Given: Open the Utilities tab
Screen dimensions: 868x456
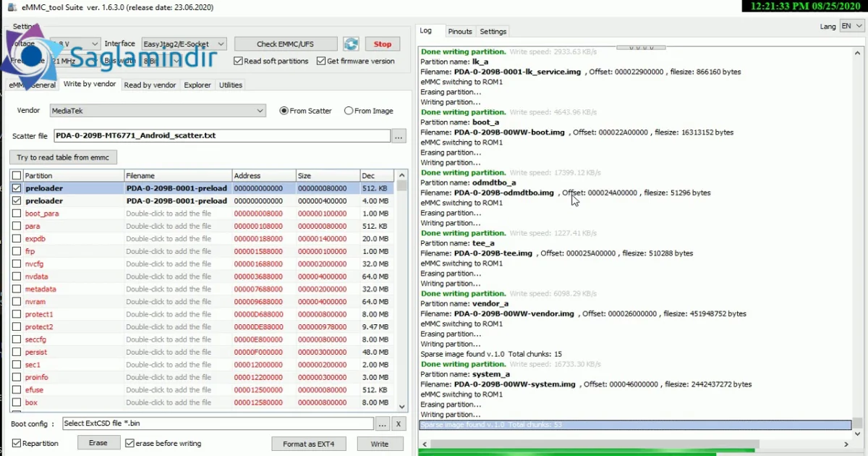Looking at the screenshot, I should 231,85.
